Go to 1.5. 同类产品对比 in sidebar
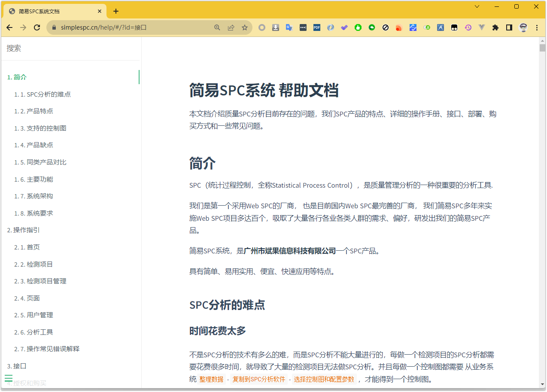 click(40, 162)
